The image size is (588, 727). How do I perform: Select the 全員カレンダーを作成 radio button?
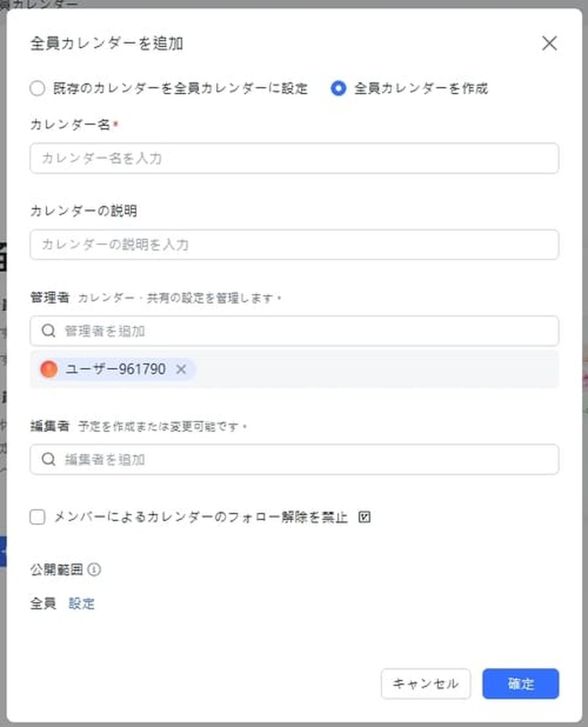tap(338, 88)
